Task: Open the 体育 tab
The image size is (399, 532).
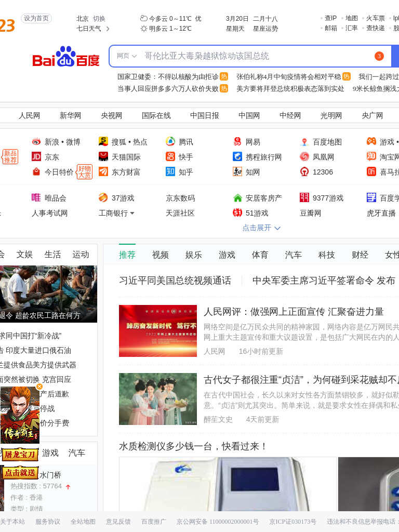Action: coord(260,255)
